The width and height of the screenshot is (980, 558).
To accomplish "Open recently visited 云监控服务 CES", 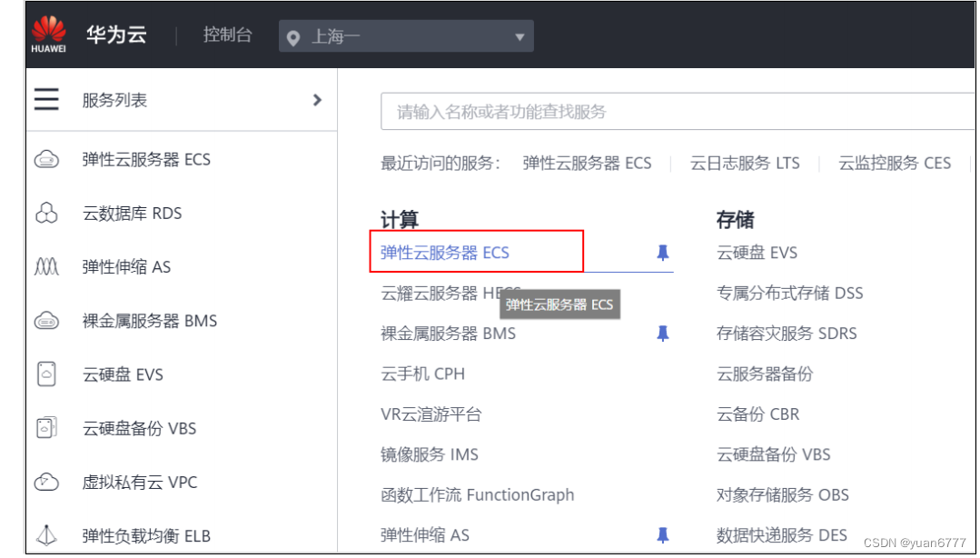I will tap(895, 164).
